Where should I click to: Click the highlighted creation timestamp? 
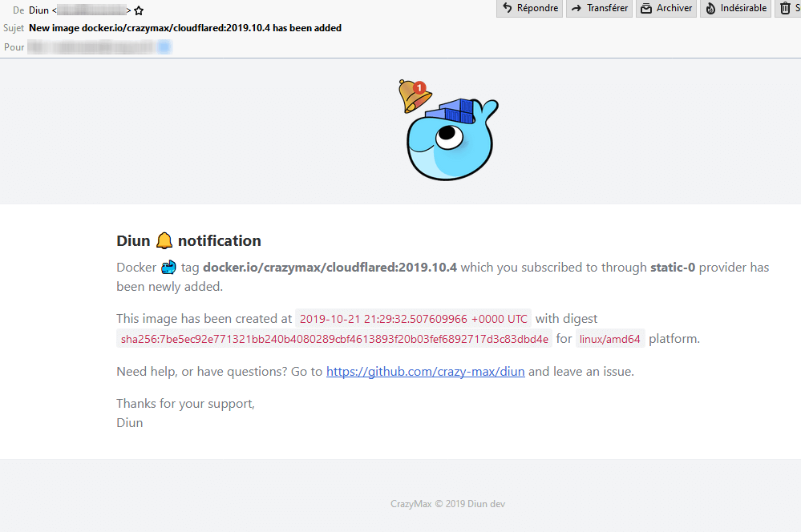412,318
